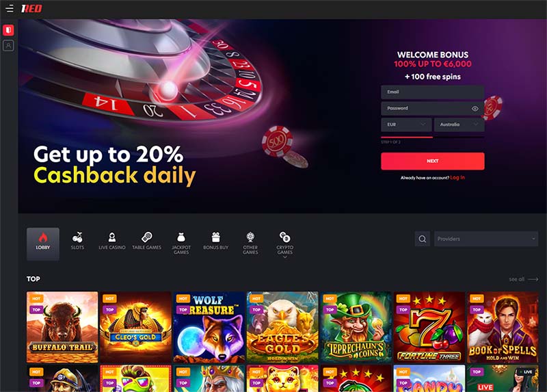The image size is (547, 392).
Task: Open Jackpot Games money bag icon
Action: coord(181,237)
